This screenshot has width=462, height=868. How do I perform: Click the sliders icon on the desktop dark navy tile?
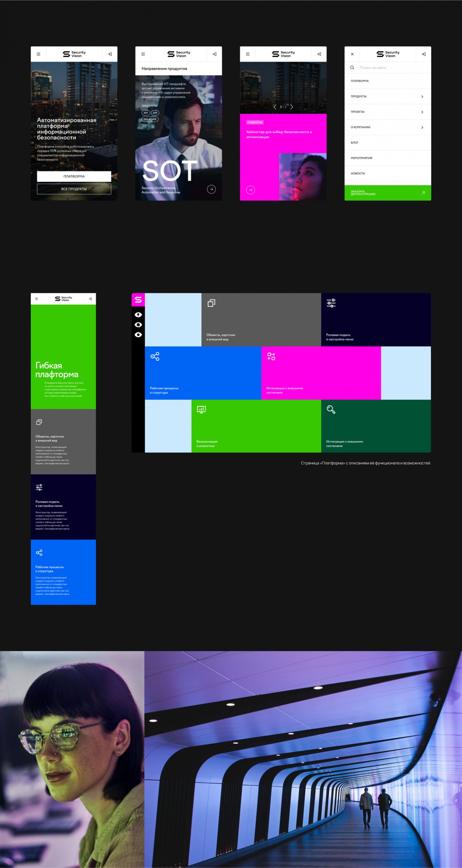(331, 303)
